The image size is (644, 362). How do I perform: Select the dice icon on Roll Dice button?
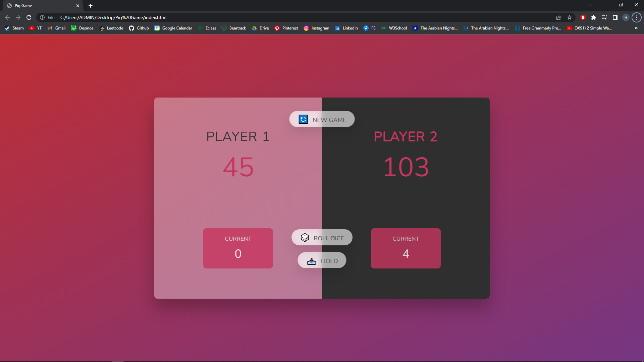tap(305, 237)
